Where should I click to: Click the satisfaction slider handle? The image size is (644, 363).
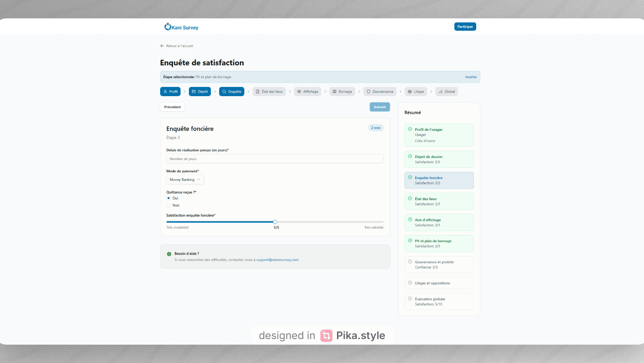point(275,222)
